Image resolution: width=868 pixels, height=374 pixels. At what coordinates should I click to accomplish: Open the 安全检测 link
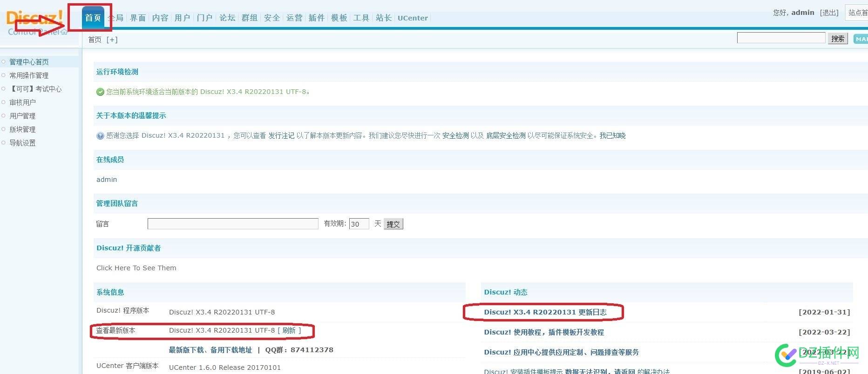455,135
